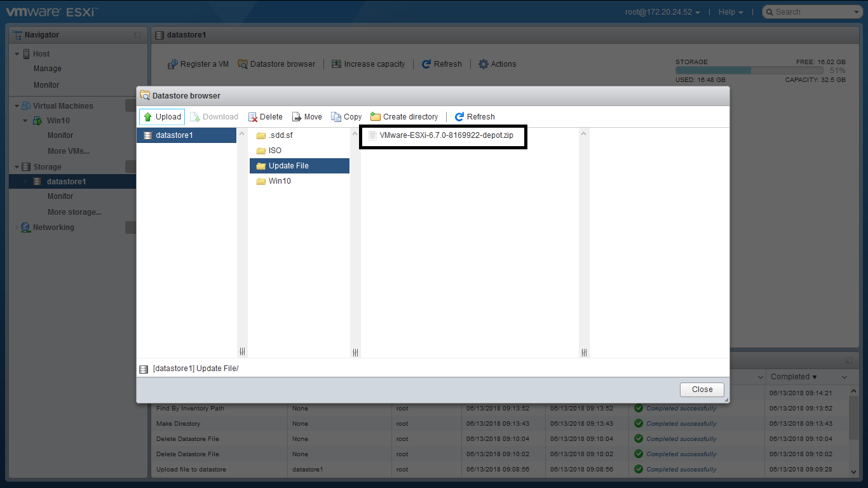Click the Actions gear icon
The width and height of the screenshot is (868, 488).
click(484, 64)
